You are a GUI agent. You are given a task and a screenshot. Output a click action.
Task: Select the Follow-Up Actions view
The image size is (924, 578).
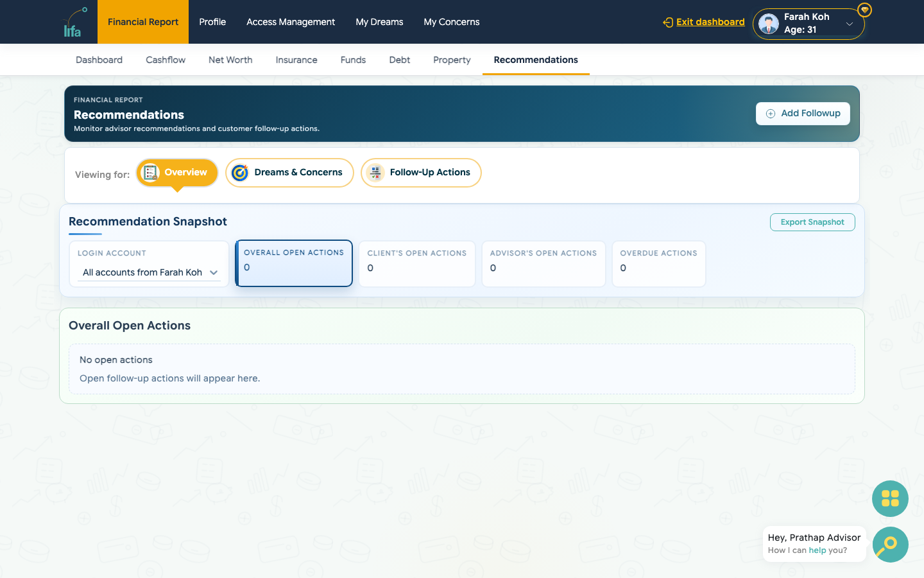(x=421, y=173)
